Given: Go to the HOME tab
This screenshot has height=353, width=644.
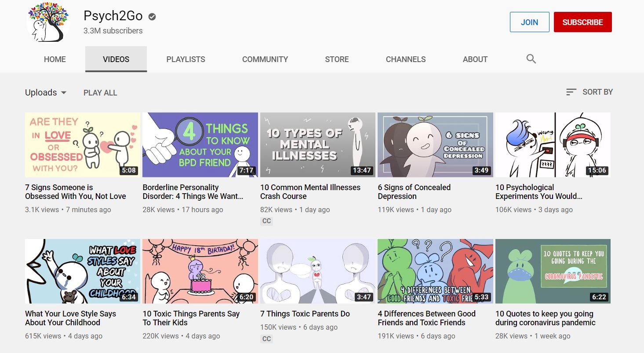Looking at the screenshot, I should tap(55, 59).
